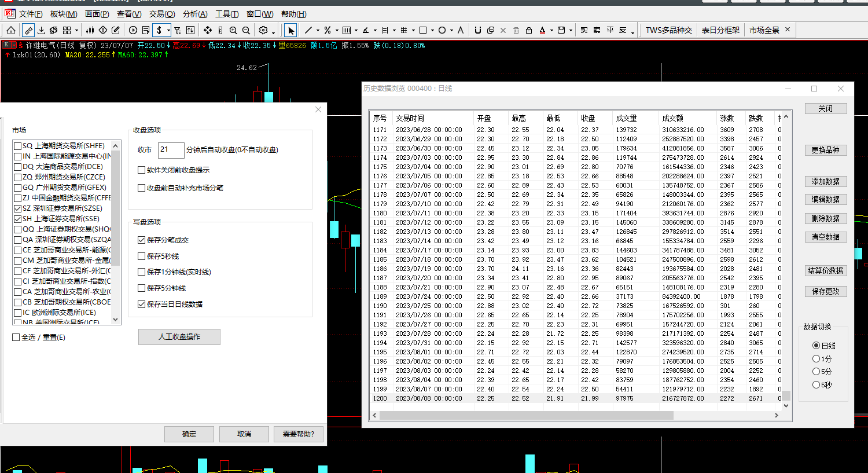Screen dimensions: 868x473
Task: Open the 分析(A) menu
Action: point(195,14)
